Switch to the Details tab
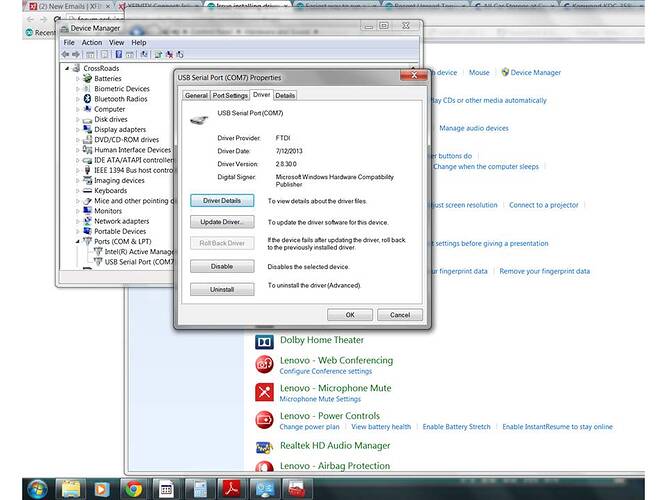 (x=285, y=96)
